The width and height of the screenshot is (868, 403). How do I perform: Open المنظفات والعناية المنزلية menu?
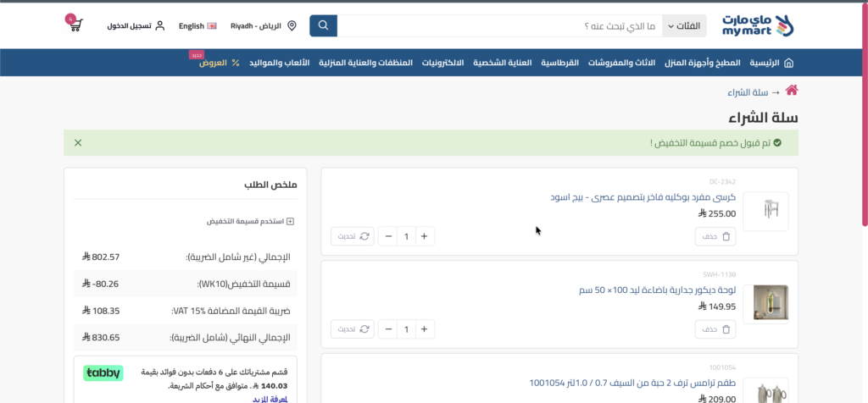tap(366, 63)
